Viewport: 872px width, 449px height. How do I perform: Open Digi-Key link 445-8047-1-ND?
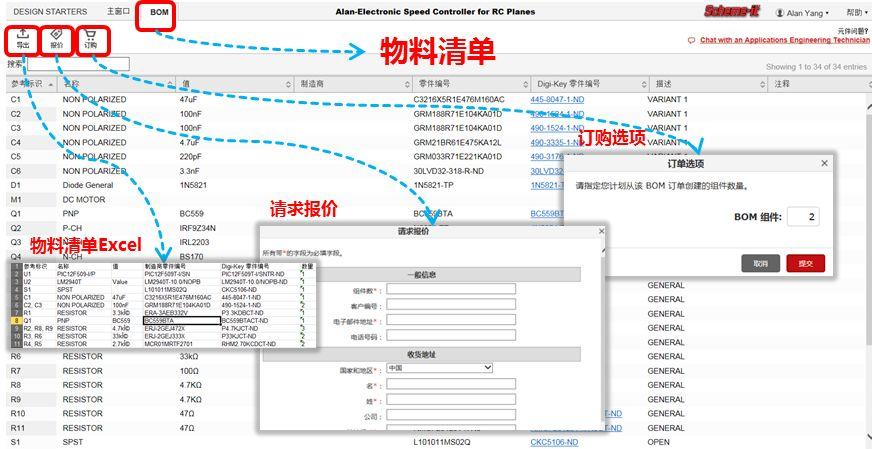point(557,100)
